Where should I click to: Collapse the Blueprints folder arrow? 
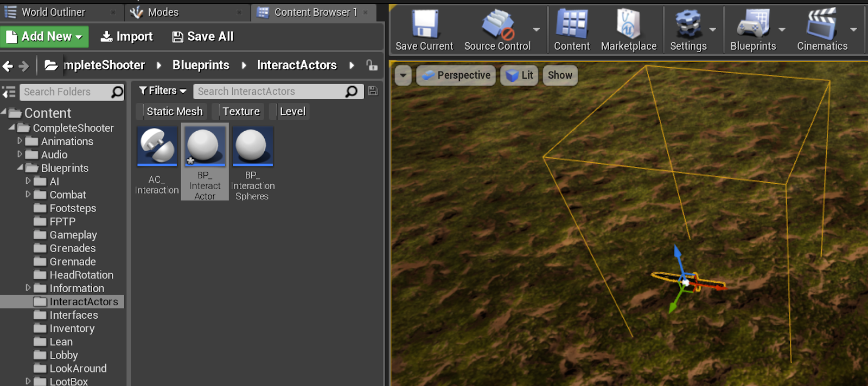click(20, 168)
